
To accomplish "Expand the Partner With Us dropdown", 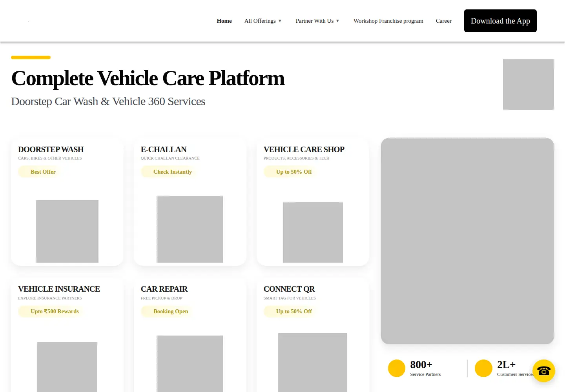I will pos(317,21).
